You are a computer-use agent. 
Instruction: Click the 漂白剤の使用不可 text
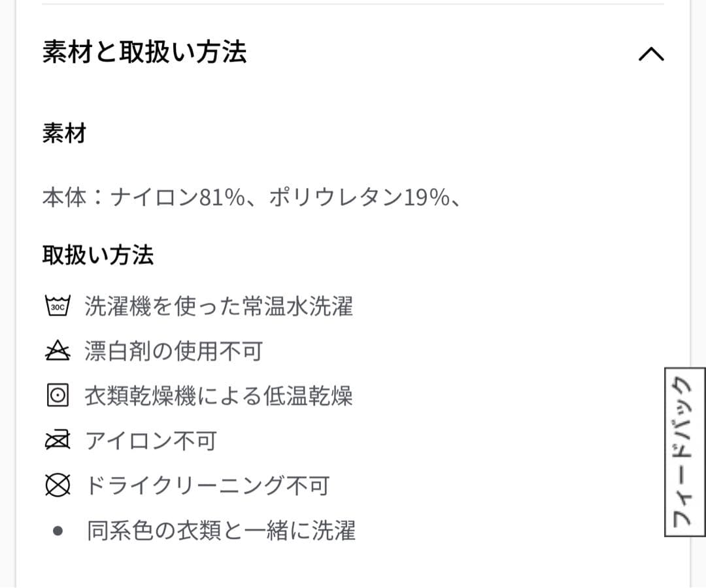173,351
